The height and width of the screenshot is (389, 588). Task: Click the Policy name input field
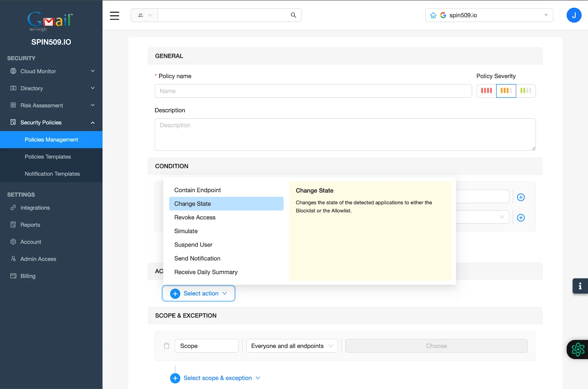click(x=313, y=91)
